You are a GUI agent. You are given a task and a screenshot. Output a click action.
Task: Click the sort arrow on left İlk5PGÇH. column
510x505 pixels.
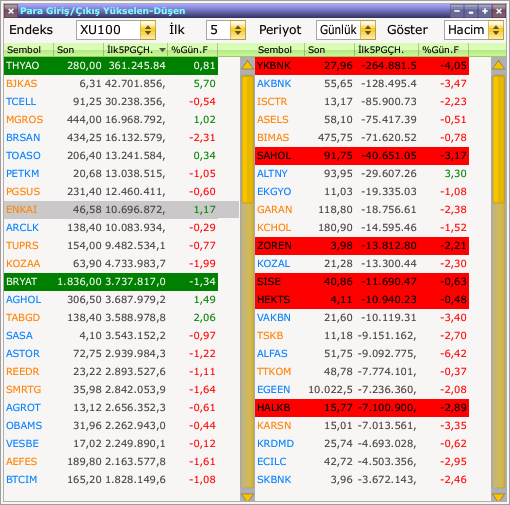[x=162, y=50]
